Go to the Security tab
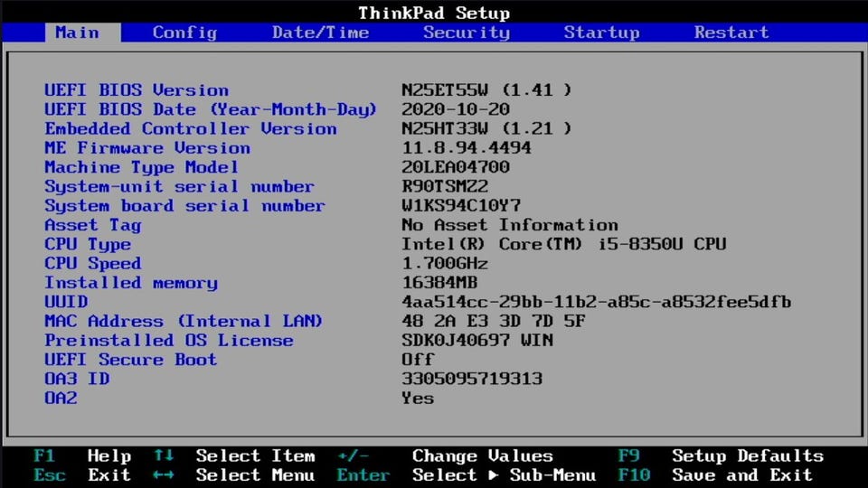The width and height of the screenshot is (868, 488). point(467,33)
